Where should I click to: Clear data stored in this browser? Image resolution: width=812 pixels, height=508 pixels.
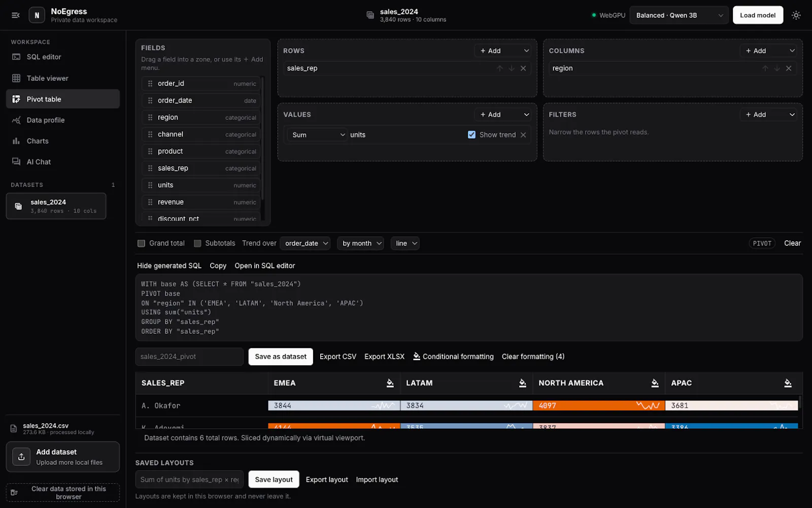63,493
